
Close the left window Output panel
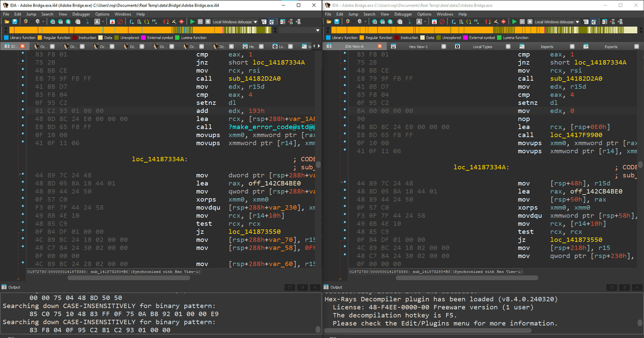coord(314,287)
